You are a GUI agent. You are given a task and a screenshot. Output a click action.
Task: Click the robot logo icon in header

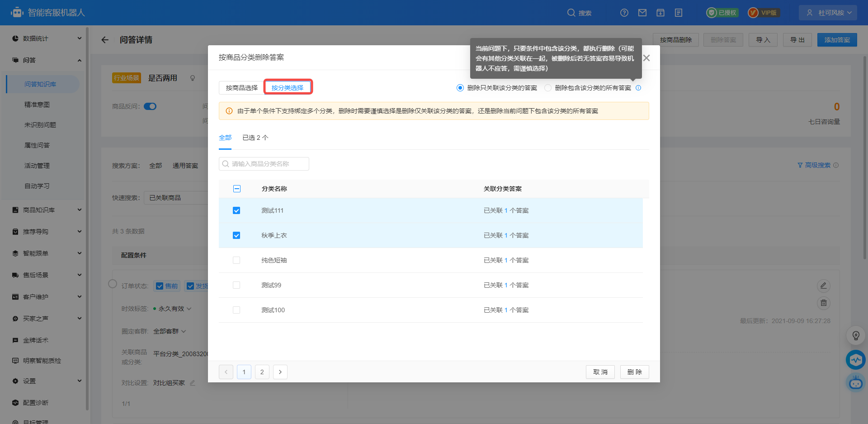(x=17, y=12)
